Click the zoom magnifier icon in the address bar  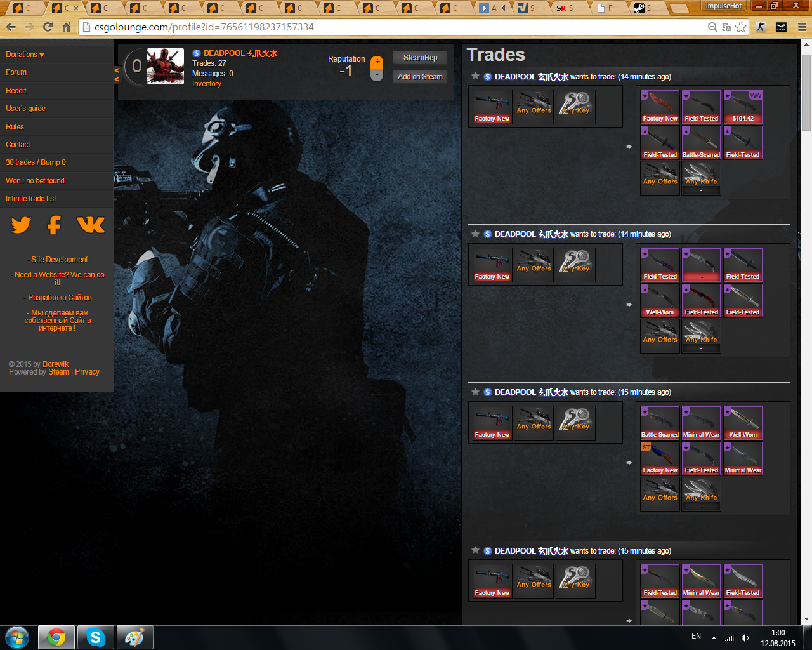point(713,27)
